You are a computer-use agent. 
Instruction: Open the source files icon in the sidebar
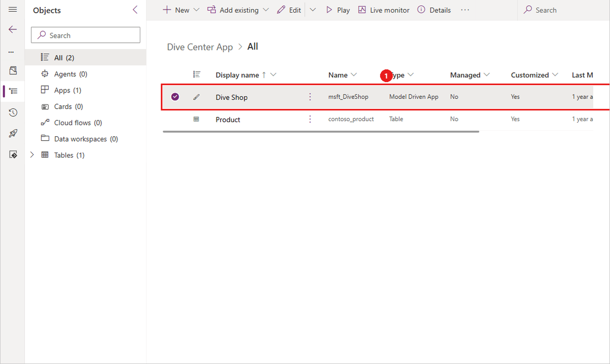(x=12, y=71)
